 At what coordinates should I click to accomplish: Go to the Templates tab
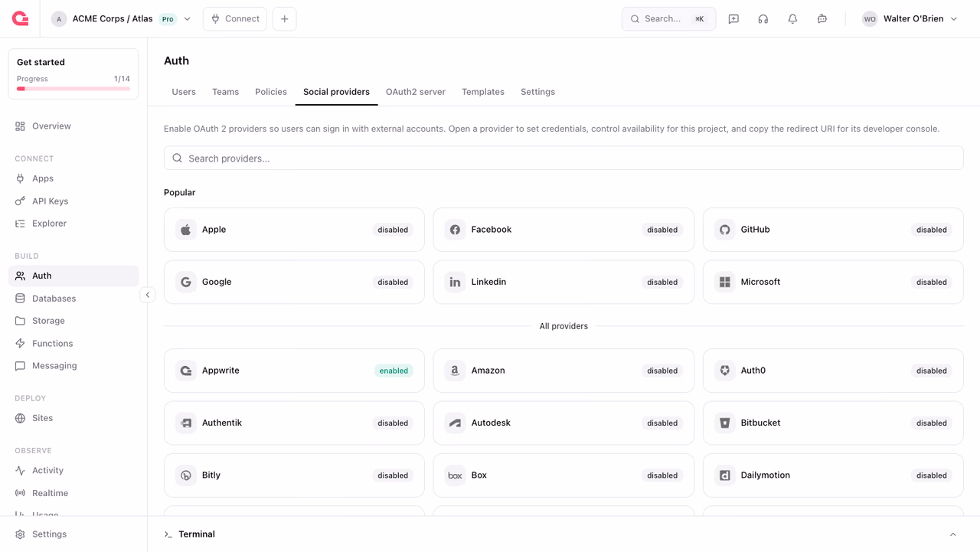(483, 92)
